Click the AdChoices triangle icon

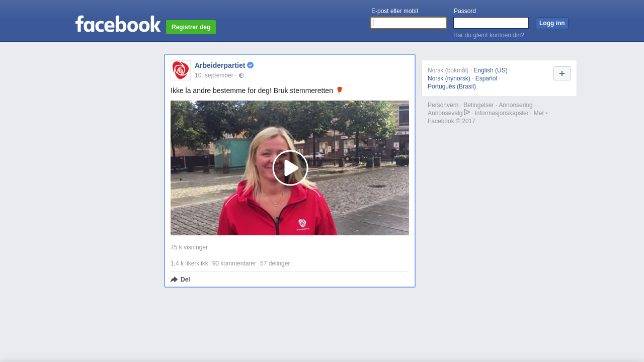click(467, 112)
